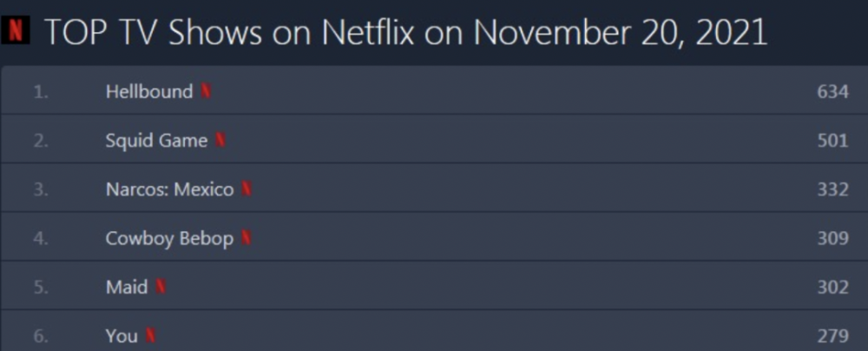This screenshot has width=868, height=351.
Task: Open the Squid Game show link
Action: coord(156,140)
